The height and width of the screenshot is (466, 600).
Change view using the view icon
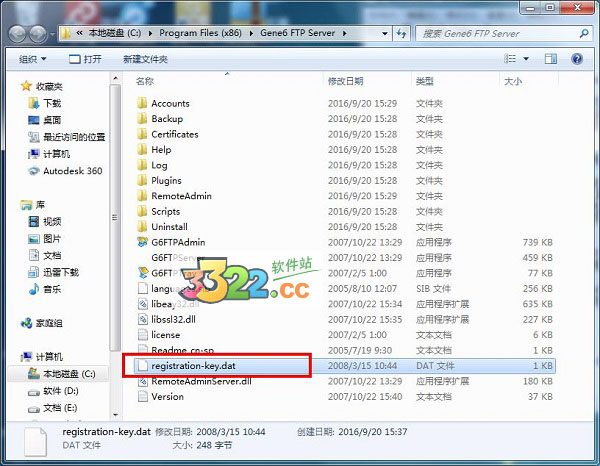510,59
